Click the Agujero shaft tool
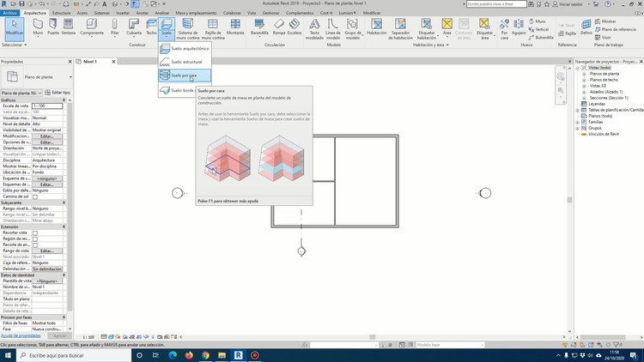The height and width of the screenshot is (362, 644). [519, 27]
